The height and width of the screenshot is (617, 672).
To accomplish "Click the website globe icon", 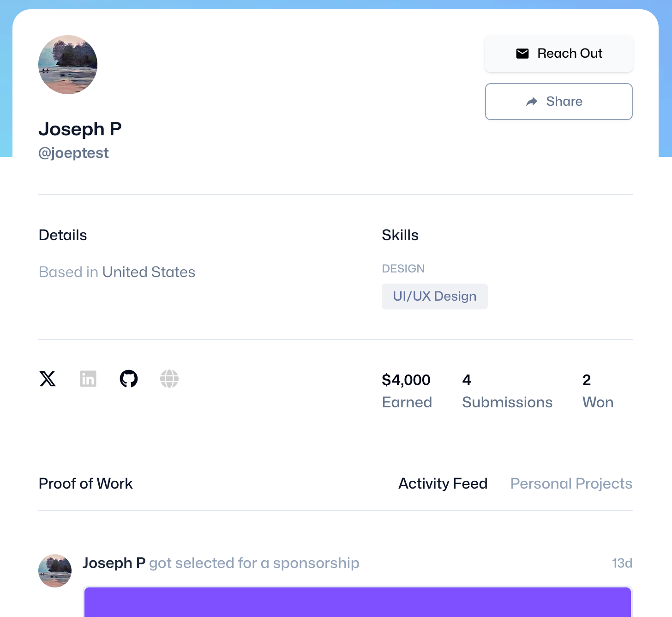I will tap(169, 379).
